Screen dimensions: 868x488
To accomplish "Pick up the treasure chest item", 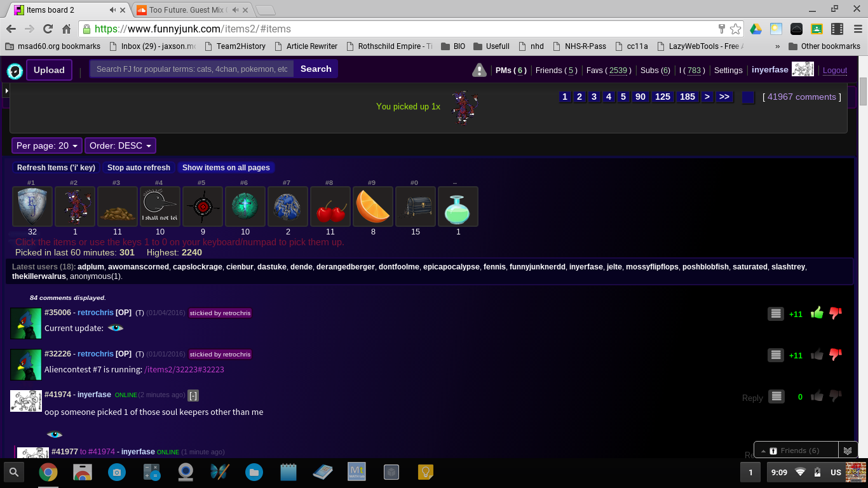I will (416, 207).
